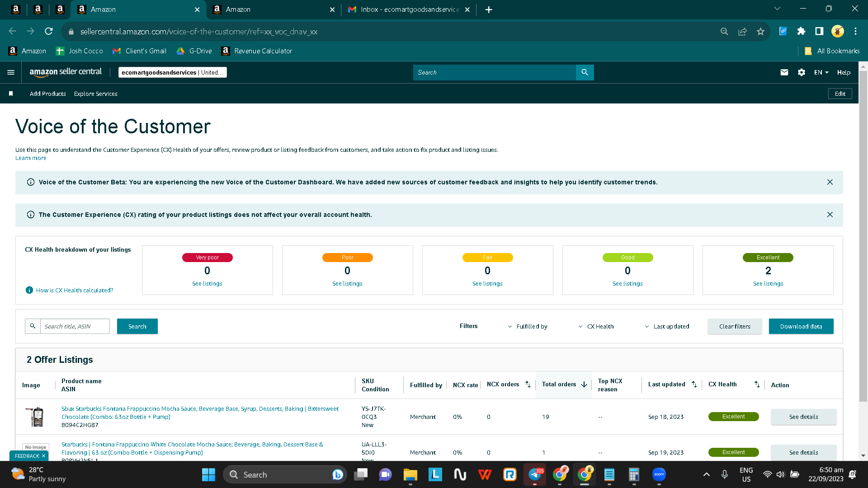Click See listings under Very poor

click(207, 284)
